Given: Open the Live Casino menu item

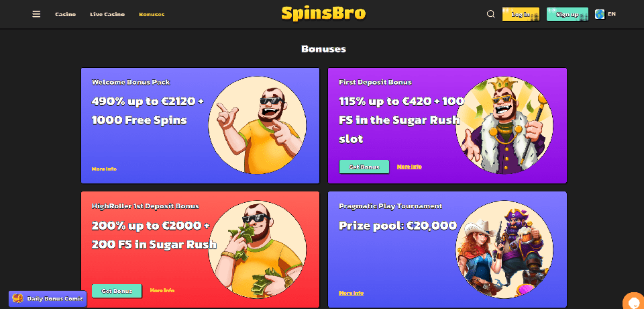Looking at the screenshot, I should coord(107,14).
